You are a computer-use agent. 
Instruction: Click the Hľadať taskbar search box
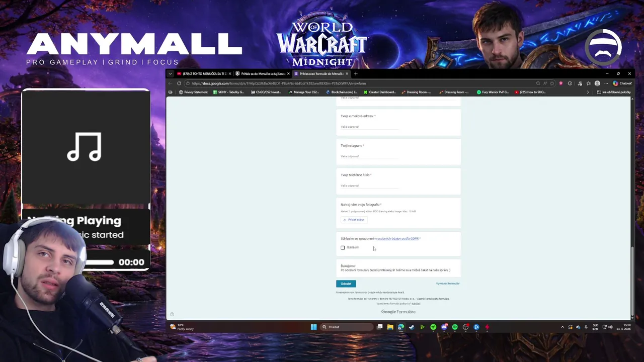347,327
